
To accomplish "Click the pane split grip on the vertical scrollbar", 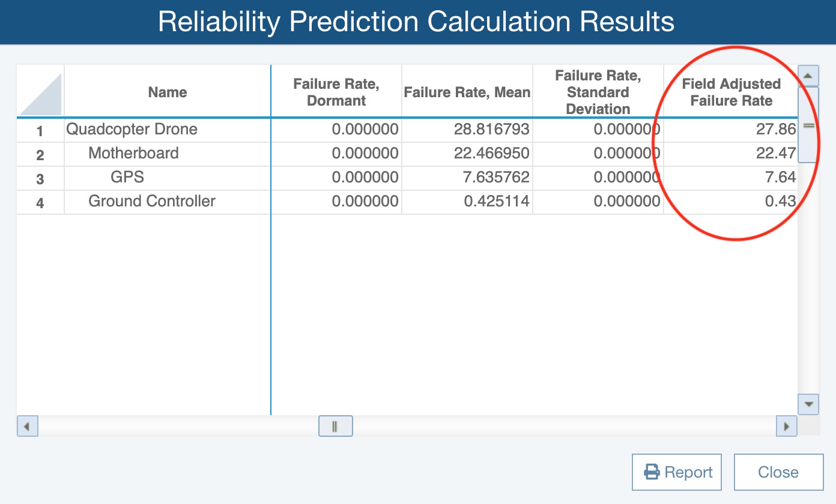I will (x=808, y=125).
